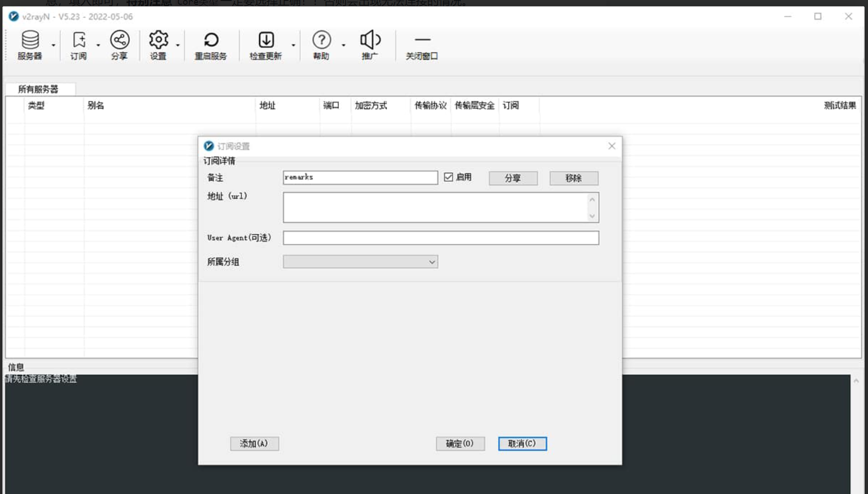Screen dimensions: 868x494
Task: Click the info panel scroll up arrow
Action: click(856, 381)
